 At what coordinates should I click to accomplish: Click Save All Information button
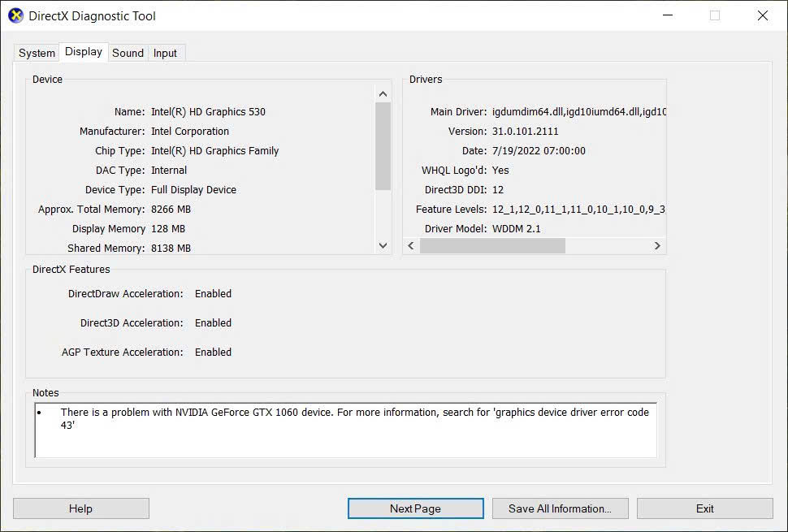(560, 508)
